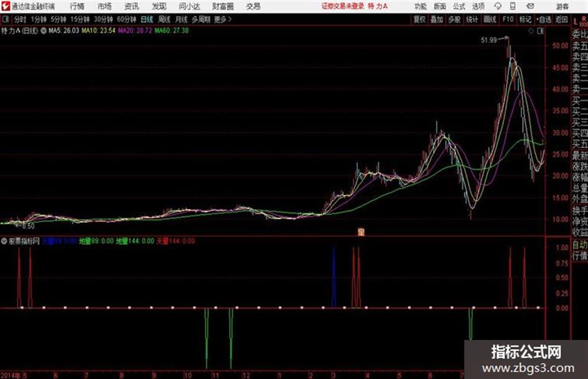Screen dimensions: 588x379
Task: Click the 天量144 red indicator label
Action: coord(175,241)
